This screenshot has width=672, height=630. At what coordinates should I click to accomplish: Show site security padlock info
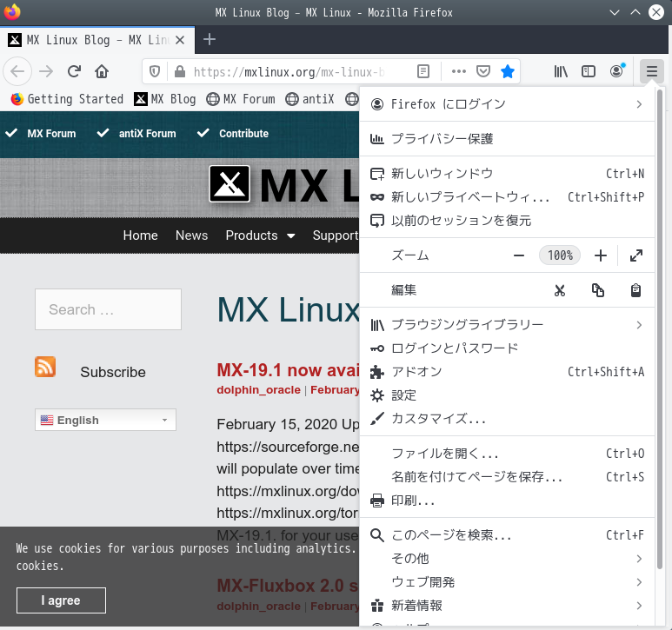[x=180, y=71]
